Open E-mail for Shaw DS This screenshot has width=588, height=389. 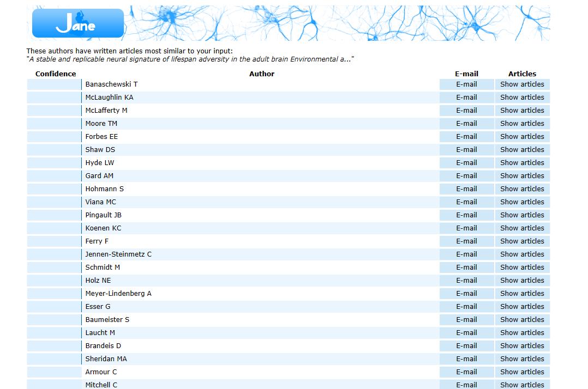(466, 150)
